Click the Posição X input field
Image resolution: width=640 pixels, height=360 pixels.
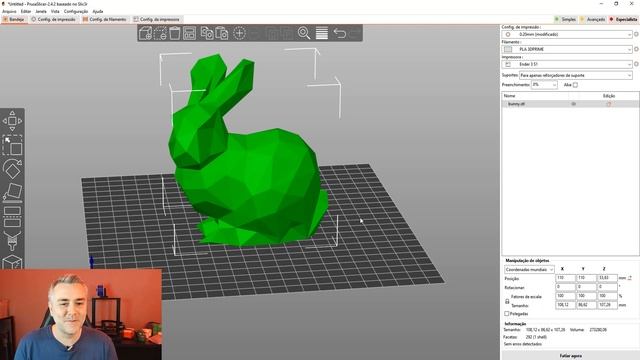tap(565, 278)
